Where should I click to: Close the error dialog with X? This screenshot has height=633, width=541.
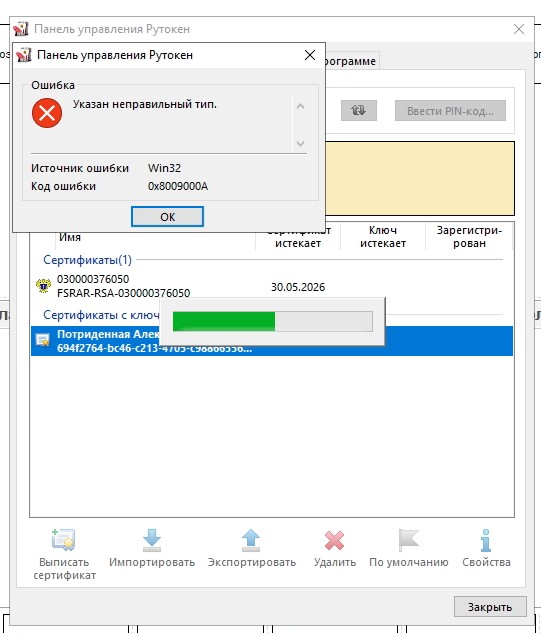point(310,55)
